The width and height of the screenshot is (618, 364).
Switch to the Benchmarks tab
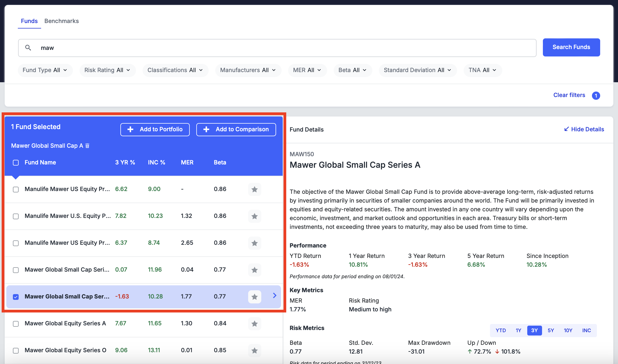click(61, 21)
